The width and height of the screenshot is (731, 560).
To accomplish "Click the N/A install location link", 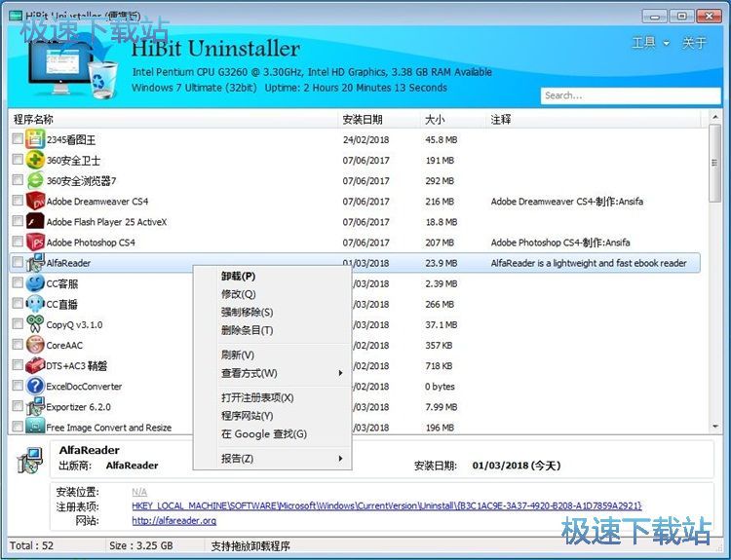I will click(139, 492).
